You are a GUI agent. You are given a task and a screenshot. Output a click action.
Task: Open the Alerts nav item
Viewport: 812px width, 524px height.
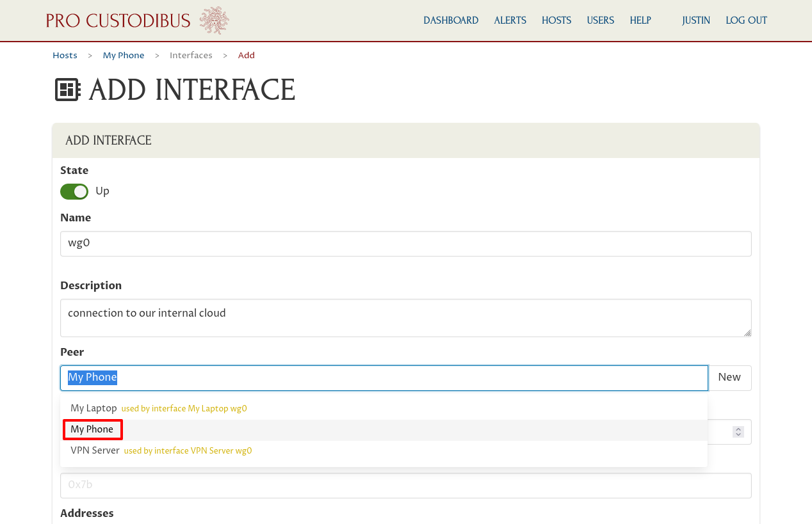[510, 20]
